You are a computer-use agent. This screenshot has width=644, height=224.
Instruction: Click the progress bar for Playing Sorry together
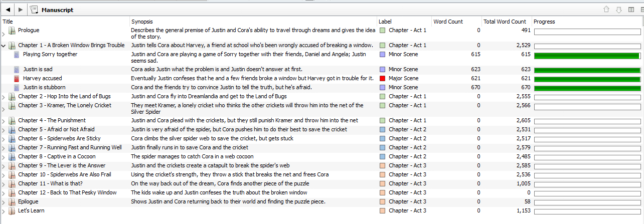click(x=587, y=56)
